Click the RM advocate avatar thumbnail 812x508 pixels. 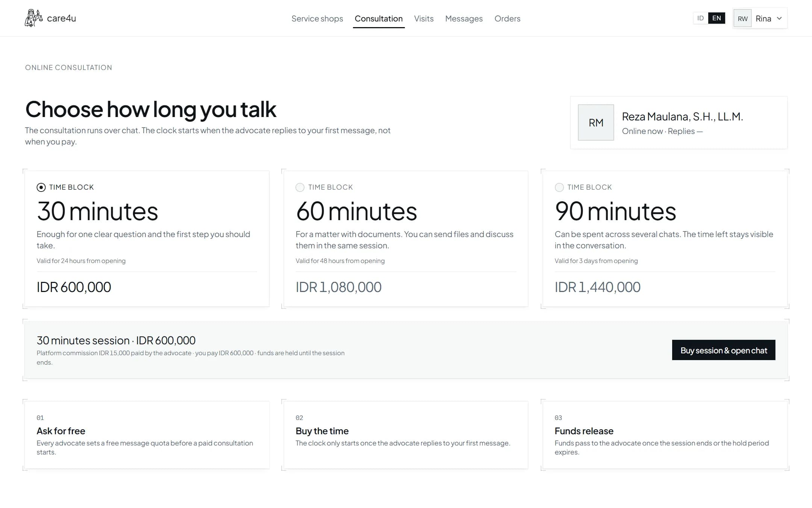click(x=596, y=123)
